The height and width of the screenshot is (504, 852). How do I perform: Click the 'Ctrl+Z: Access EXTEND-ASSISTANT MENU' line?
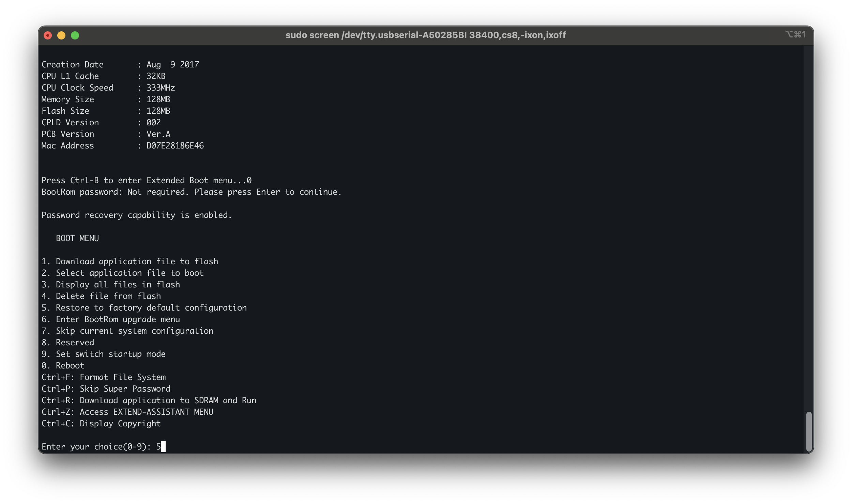(x=127, y=412)
